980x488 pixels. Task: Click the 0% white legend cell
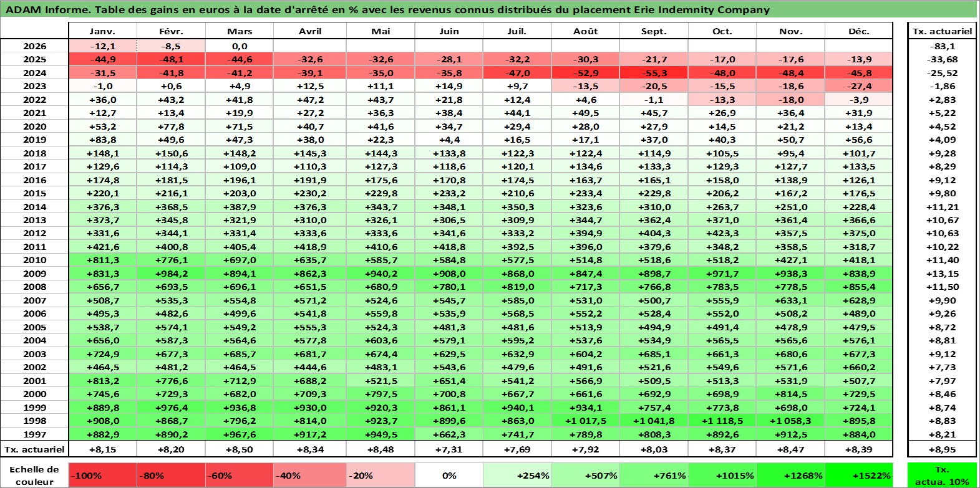(449, 475)
